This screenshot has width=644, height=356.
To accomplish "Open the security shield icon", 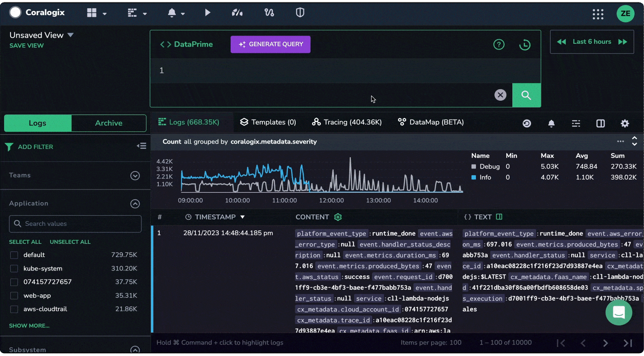I will point(300,13).
